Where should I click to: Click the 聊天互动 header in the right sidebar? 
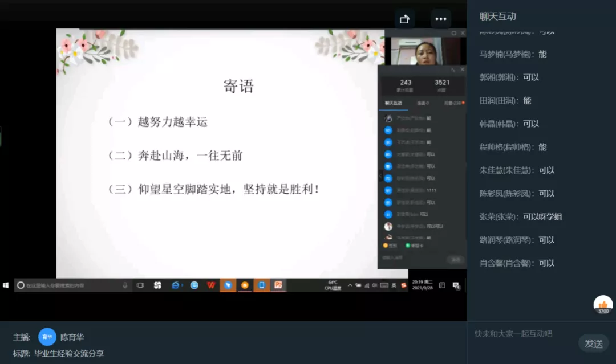(498, 17)
